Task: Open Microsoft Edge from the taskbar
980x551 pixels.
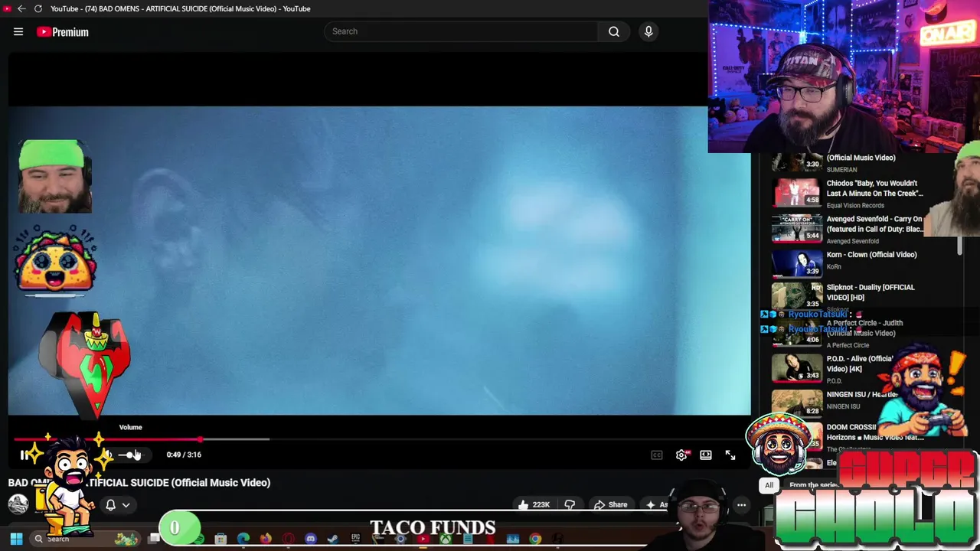Action: (243, 540)
